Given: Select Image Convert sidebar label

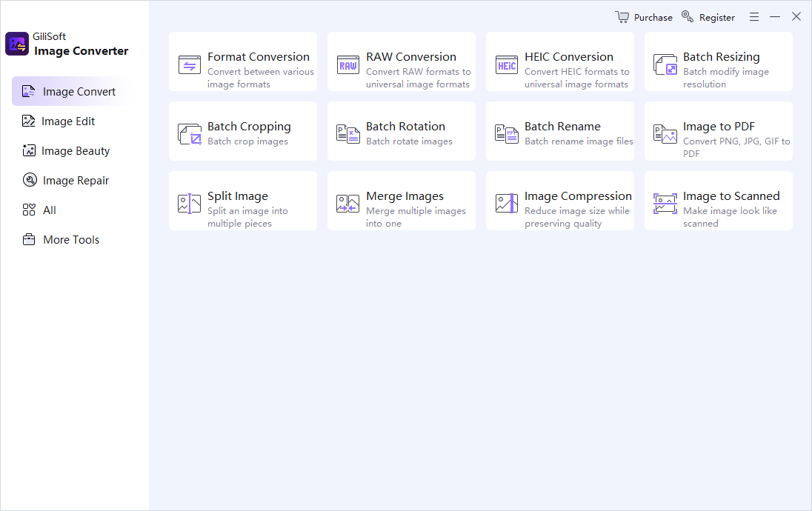Looking at the screenshot, I should 79,92.
